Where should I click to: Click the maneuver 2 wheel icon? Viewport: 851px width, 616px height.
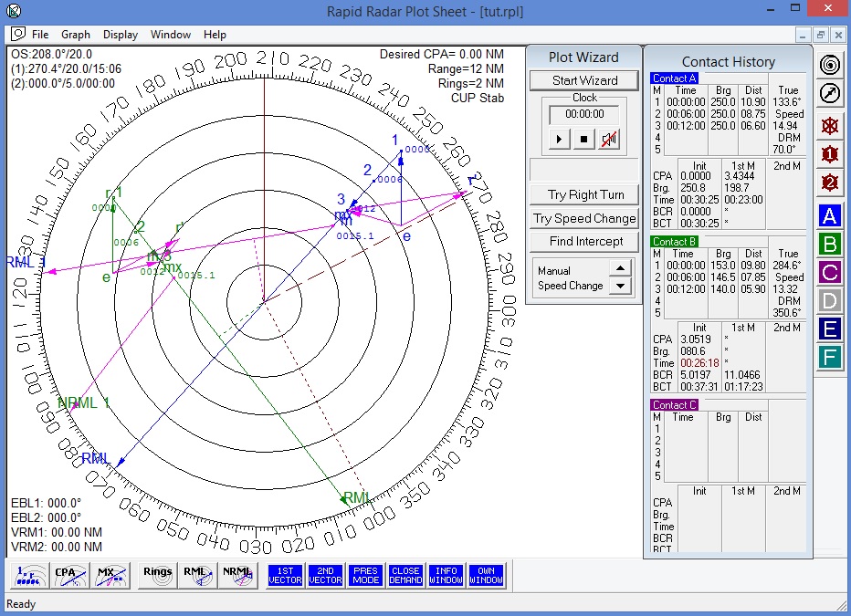[829, 183]
